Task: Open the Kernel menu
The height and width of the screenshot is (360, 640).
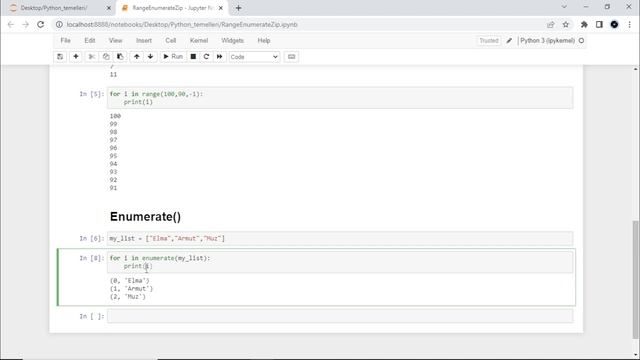Action: [199, 40]
